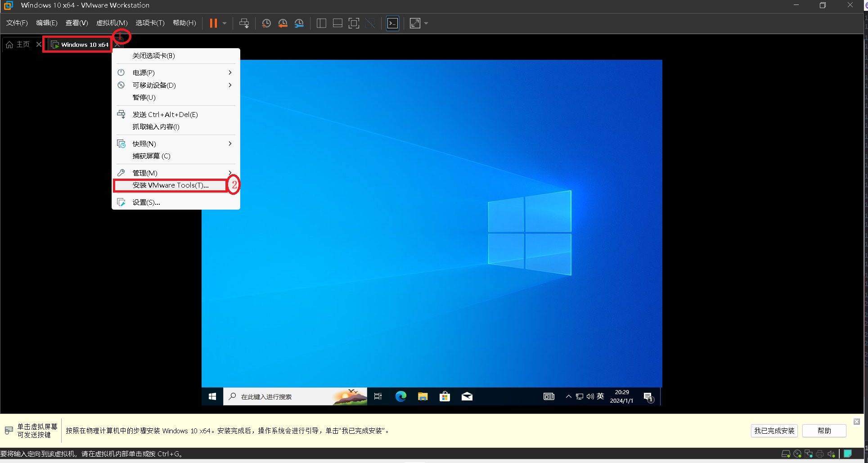Click the hard disk status bar icon
This screenshot has width=868, height=463.
click(x=786, y=454)
